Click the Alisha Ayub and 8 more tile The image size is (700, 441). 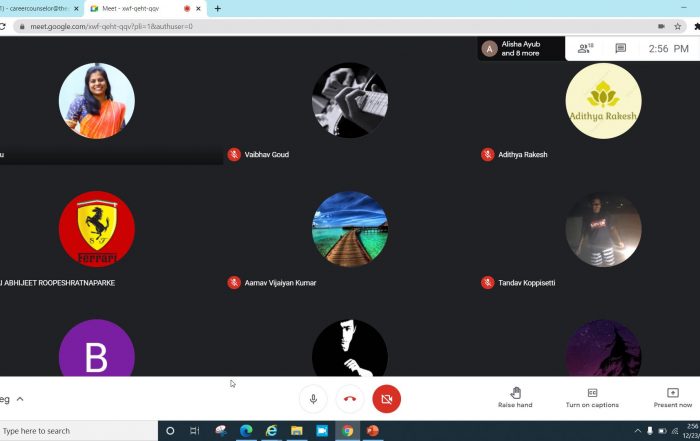(x=521, y=48)
